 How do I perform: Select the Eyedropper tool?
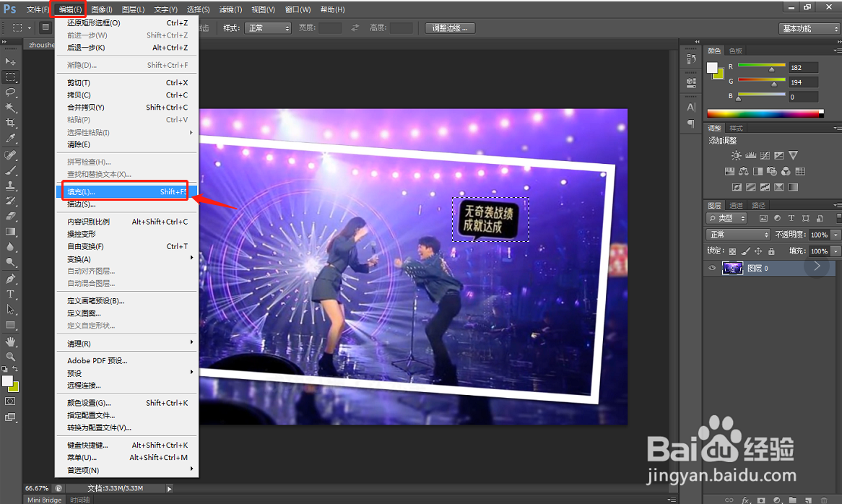pos(10,139)
